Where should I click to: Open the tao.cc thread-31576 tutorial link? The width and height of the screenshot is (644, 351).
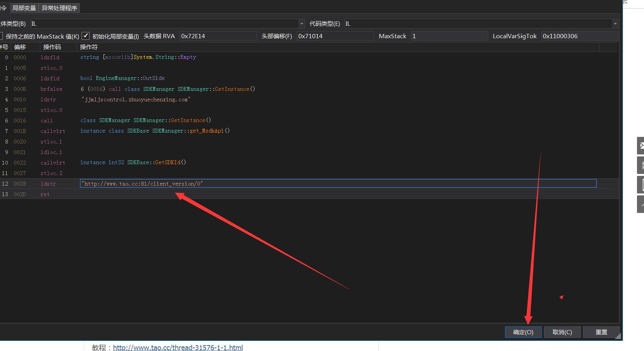point(178,347)
